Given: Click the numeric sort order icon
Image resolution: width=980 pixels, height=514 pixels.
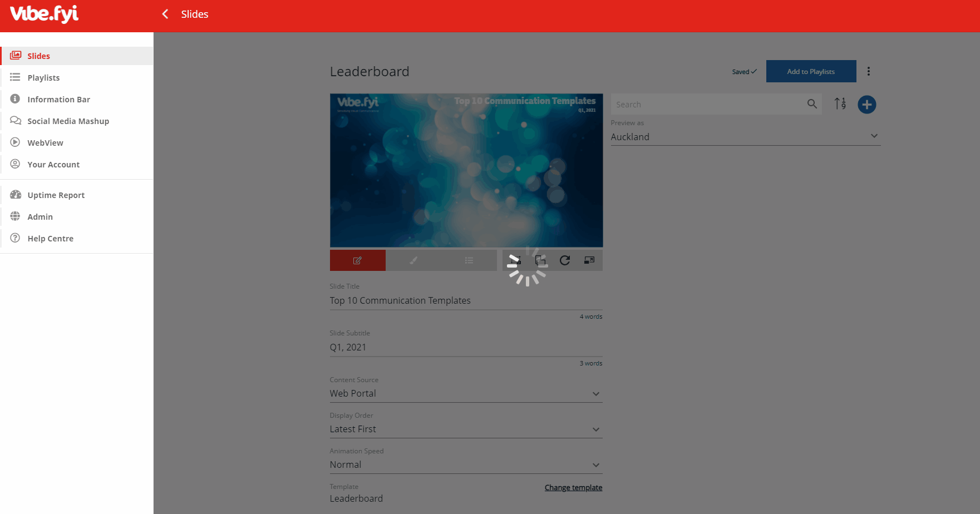Looking at the screenshot, I should (840, 104).
